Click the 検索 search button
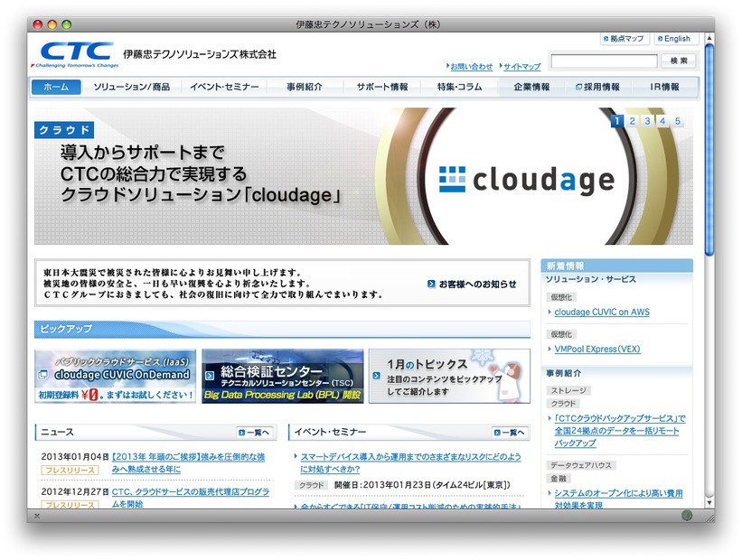 click(x=679, y=61)
